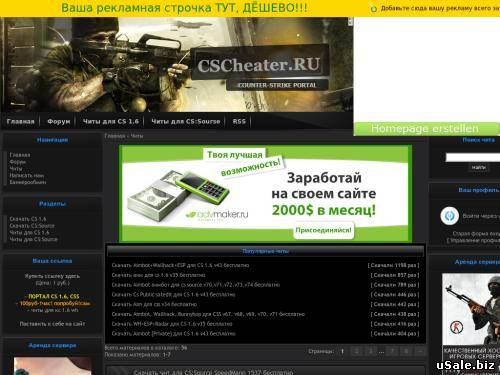The height and width of the screenshot is (375, 500).
Task: Open Скачать CS 1.6 section link
Action: coord(28,219)
